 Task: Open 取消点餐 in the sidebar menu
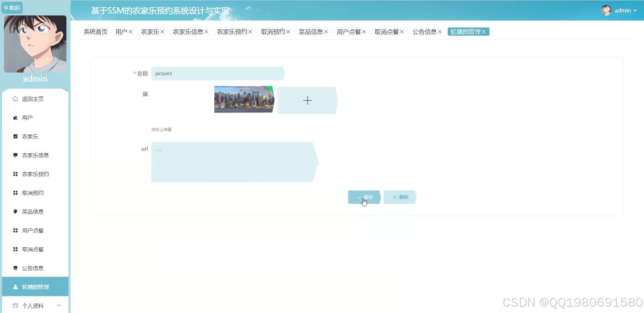click(x=35, y=249)
